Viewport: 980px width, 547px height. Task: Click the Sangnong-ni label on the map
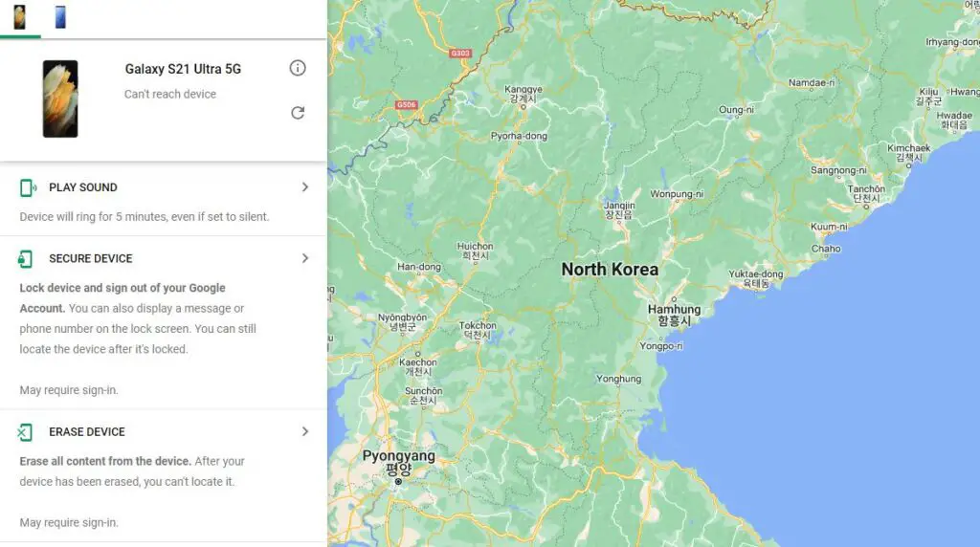(x=838, y=170)
